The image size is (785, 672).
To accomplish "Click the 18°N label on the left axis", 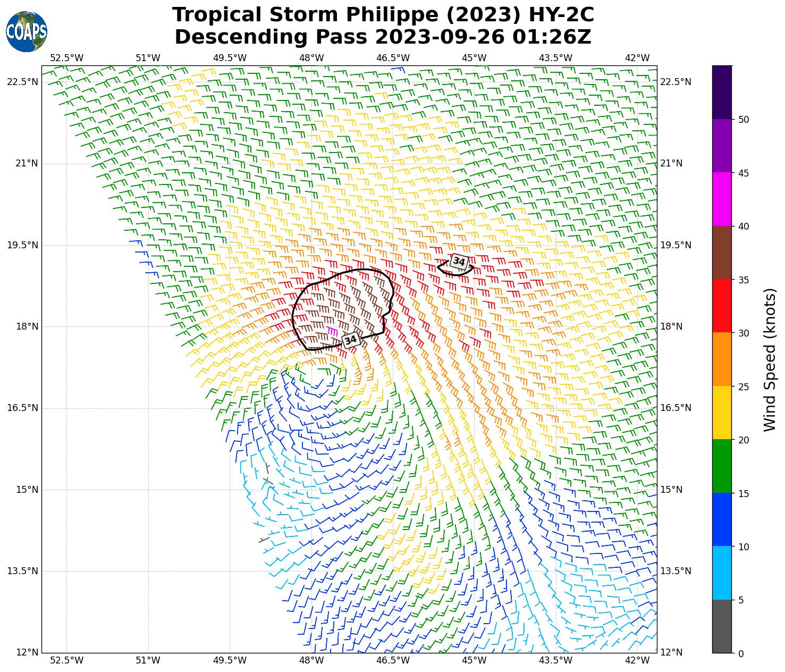I will click(27, 326).
